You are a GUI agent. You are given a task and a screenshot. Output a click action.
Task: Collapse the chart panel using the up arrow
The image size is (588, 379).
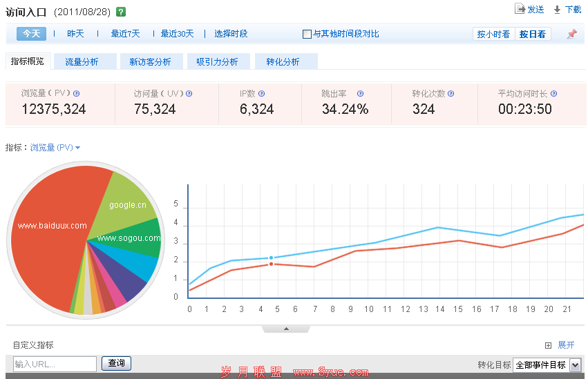286,329
